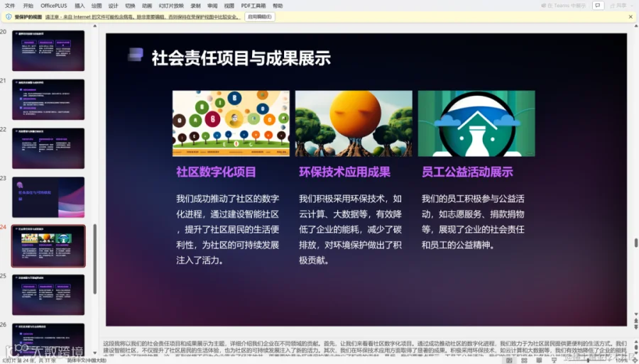Click the 109% zoom level
Image resolution: width=639 pixels, height=364 pixels.
pyautogui.click(x=622, y=360)
